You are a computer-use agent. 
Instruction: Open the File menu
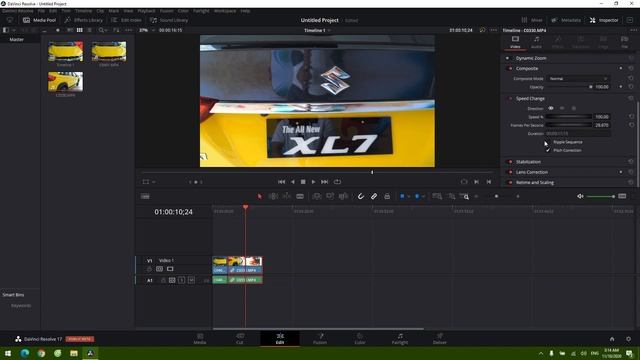(x=41, y=11)
